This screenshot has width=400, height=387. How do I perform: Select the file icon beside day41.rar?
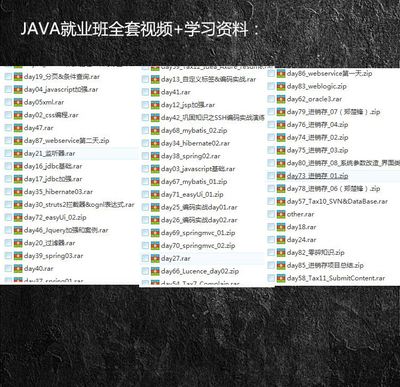pyautogui.click(x=155, y=92)
